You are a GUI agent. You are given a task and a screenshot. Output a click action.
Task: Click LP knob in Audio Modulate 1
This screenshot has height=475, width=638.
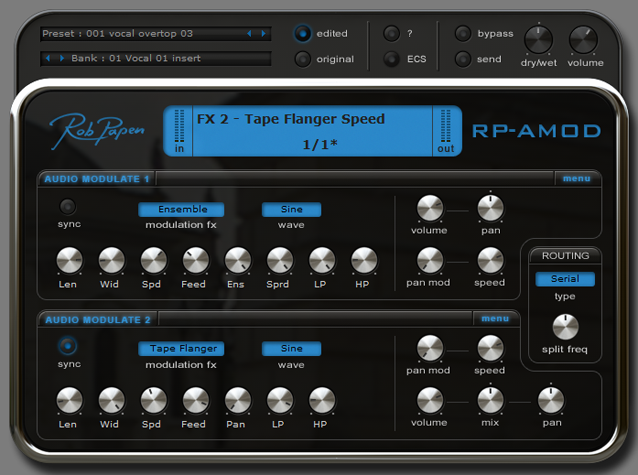(322, 260)
